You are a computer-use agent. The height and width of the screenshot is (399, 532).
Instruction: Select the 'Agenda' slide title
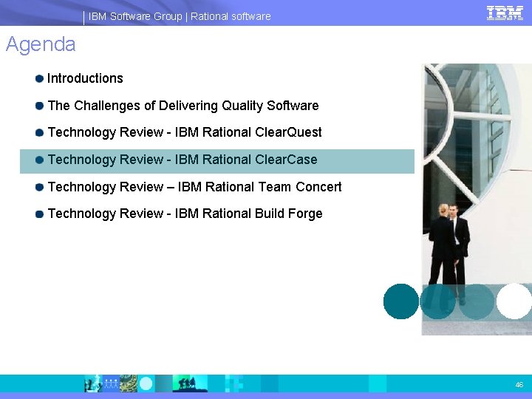[x=41, y=44]
